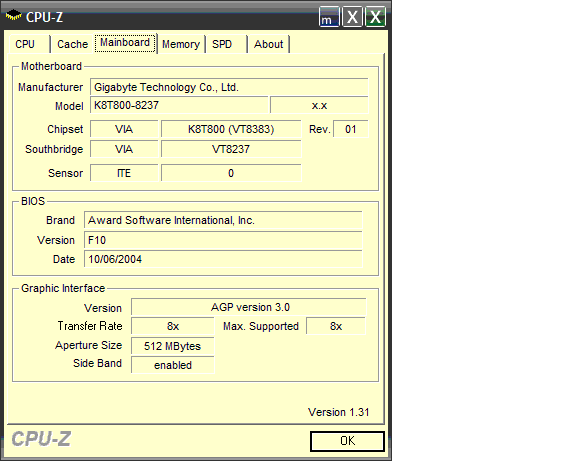This screenshot has height=461, width=576.
Task: Click the CPU-Z chip icon in title bar
Action: (x=13, y=15)
